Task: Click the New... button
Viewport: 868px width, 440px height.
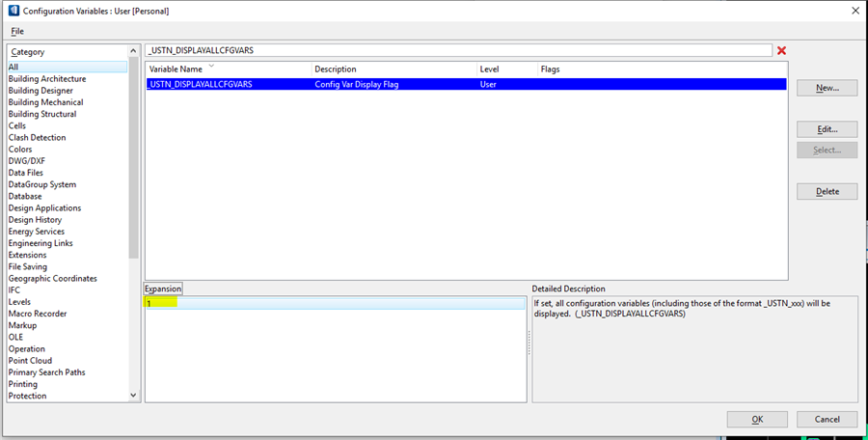Action: 827,88
